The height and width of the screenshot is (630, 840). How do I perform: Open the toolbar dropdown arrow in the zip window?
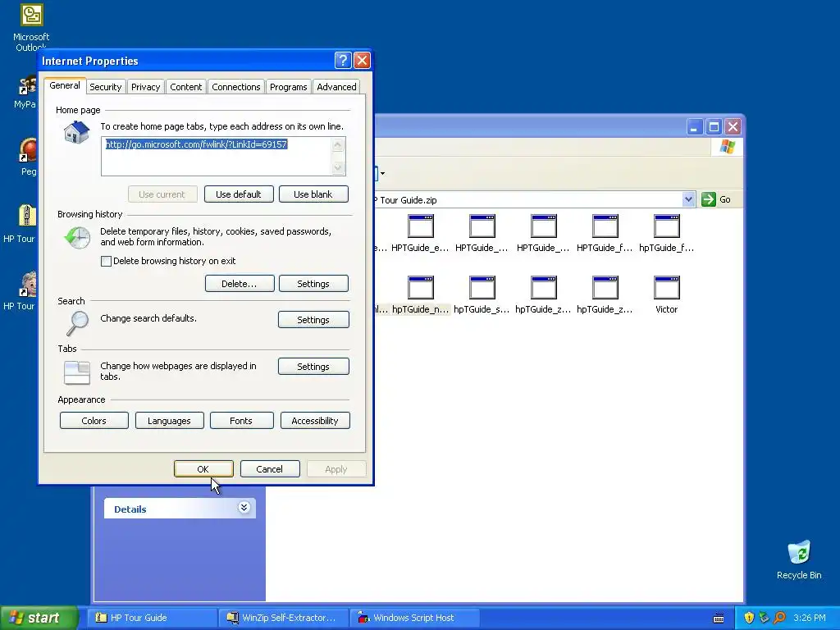point(382,173)
